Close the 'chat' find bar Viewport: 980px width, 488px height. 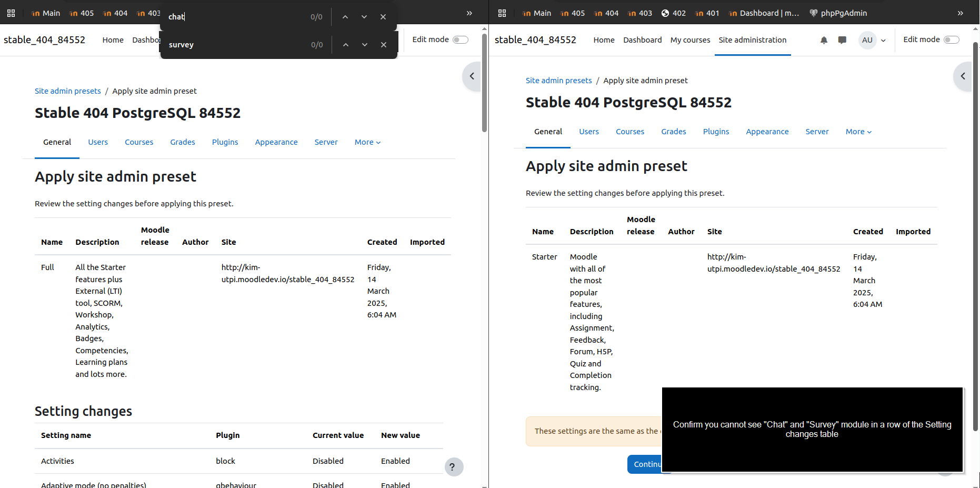(x=383, y=17)
